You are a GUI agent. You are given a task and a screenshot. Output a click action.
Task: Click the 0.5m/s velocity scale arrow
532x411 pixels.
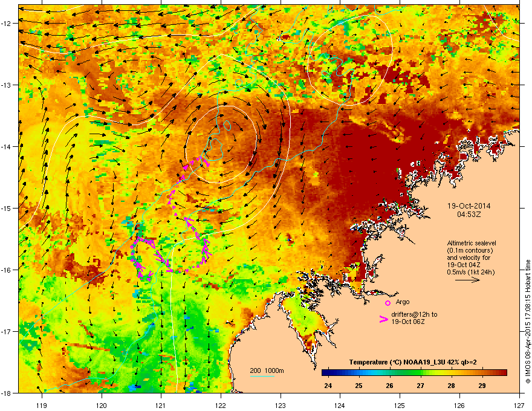pos(467,280)
